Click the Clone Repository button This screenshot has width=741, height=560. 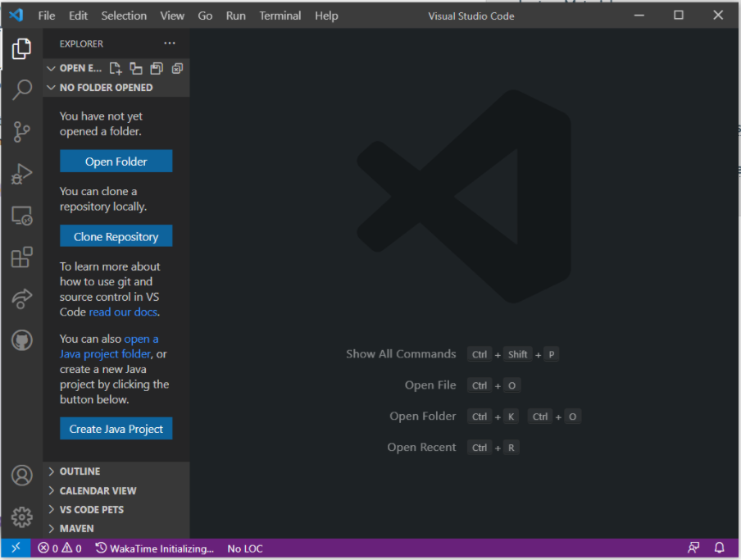point(116,236)
